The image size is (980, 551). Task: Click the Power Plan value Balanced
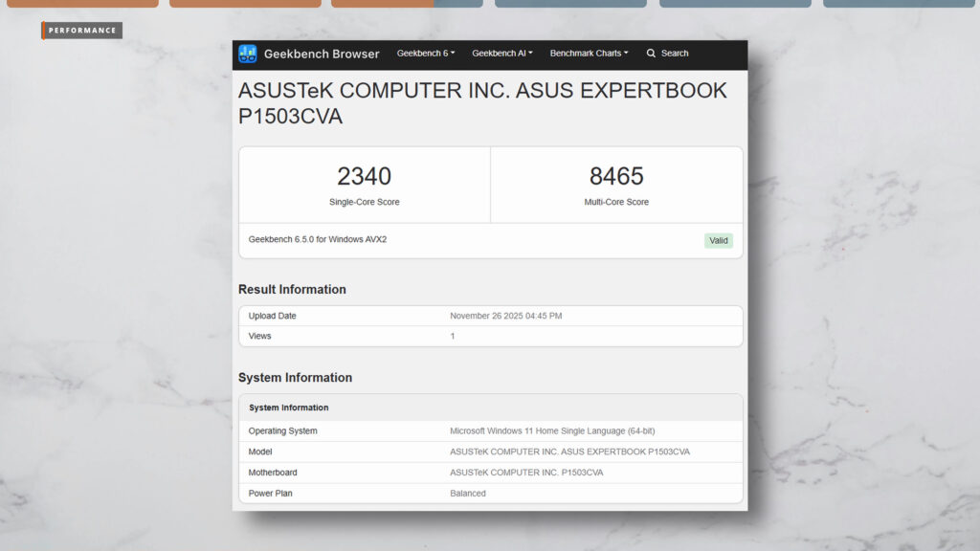coord(468,494)
